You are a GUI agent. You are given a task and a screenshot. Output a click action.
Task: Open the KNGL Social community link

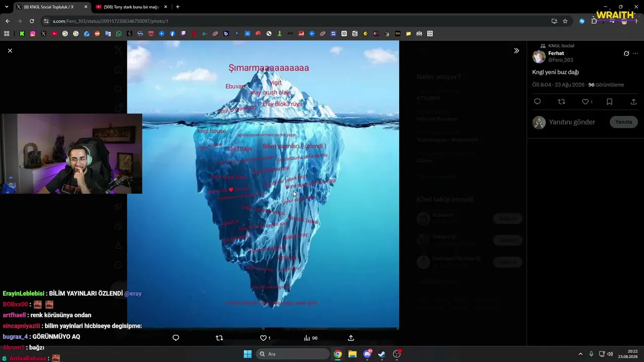point(561,46)
